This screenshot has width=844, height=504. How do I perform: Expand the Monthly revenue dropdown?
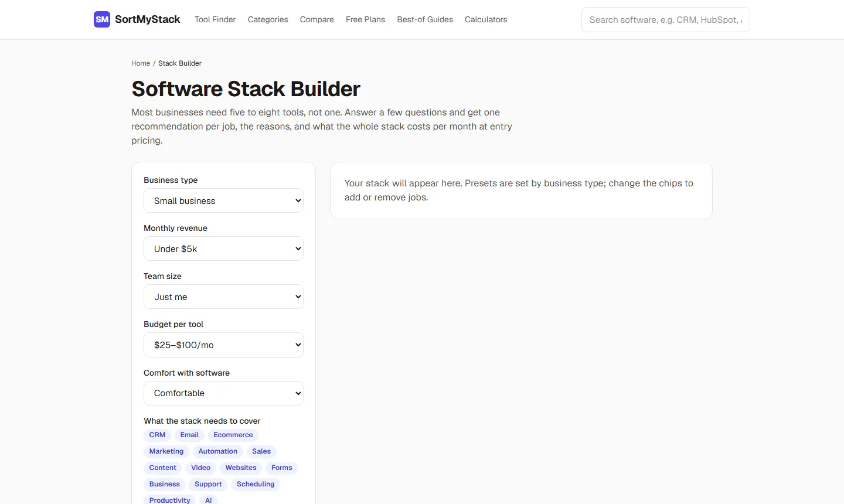(223, 248)
